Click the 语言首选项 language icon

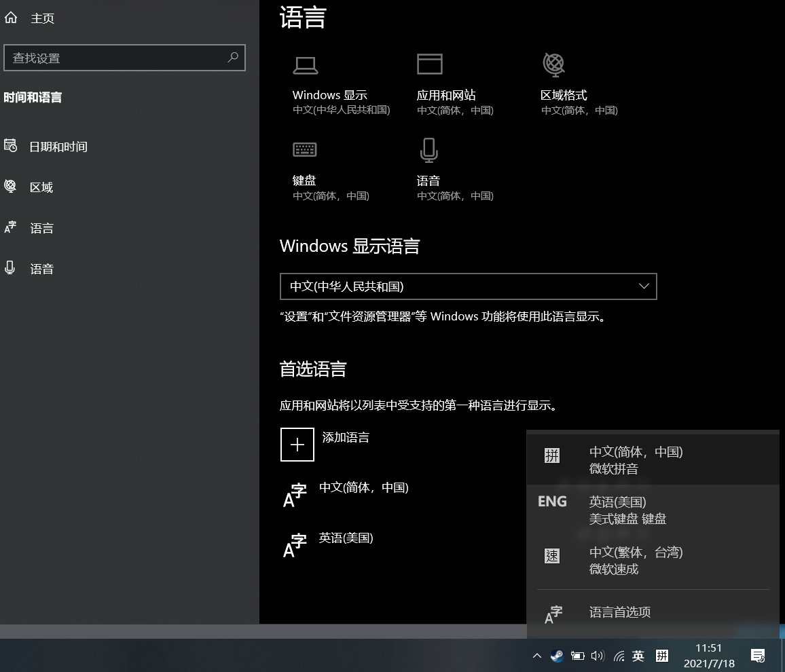click(x=553, y=615)
